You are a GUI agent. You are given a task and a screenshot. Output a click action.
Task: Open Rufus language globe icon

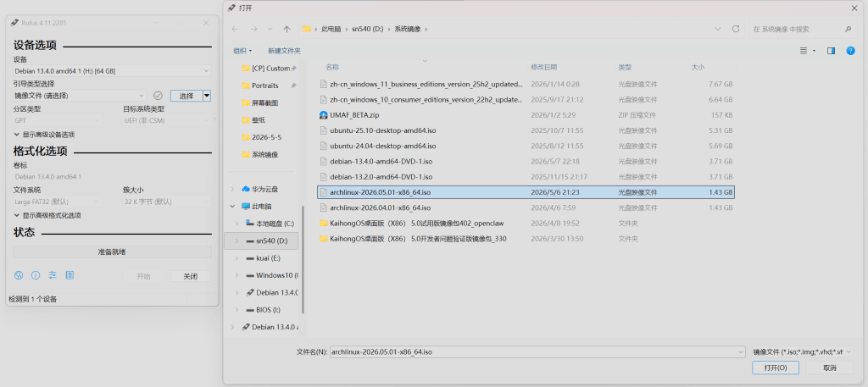[x=19, y=275]
